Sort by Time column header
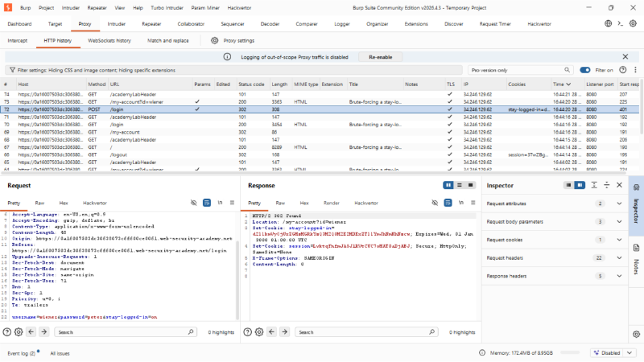644x362 pixels. pos(562,84)
